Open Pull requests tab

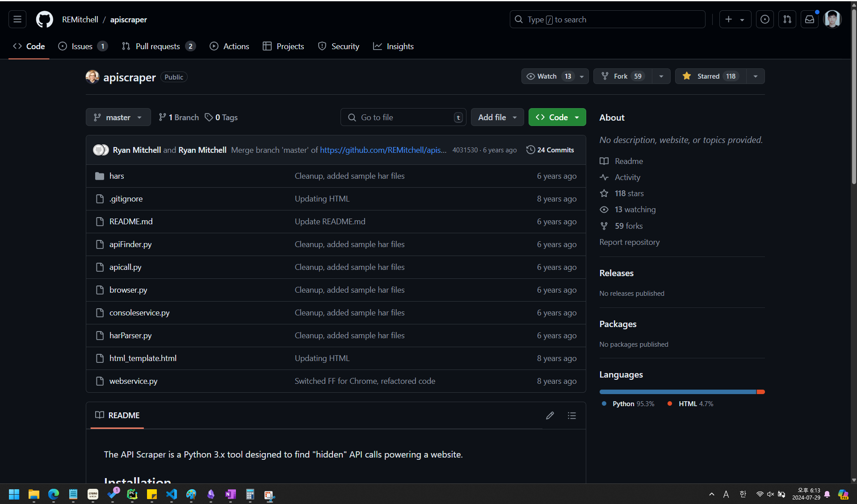point(159,46)
